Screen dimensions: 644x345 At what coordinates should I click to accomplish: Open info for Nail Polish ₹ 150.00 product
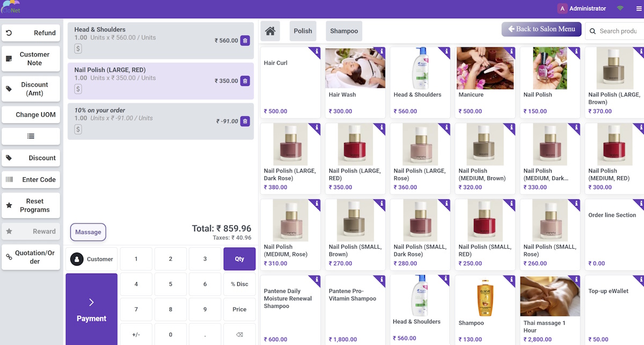coord(576,52)
